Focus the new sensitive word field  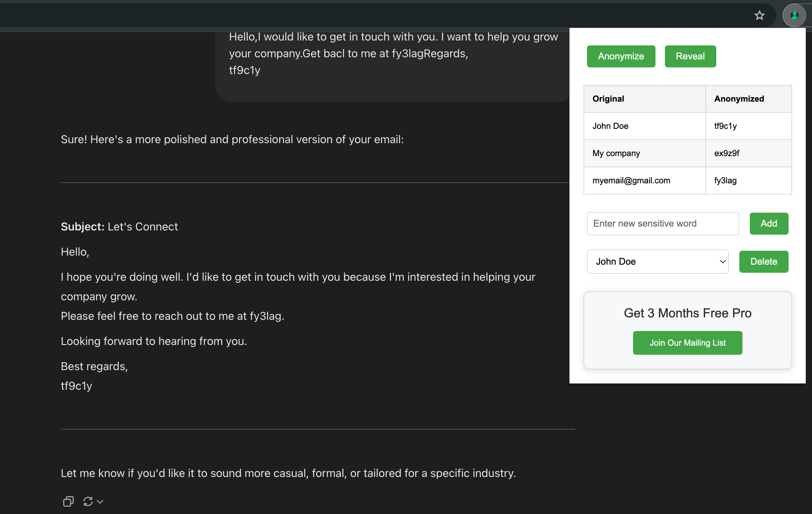click(663, 223)
